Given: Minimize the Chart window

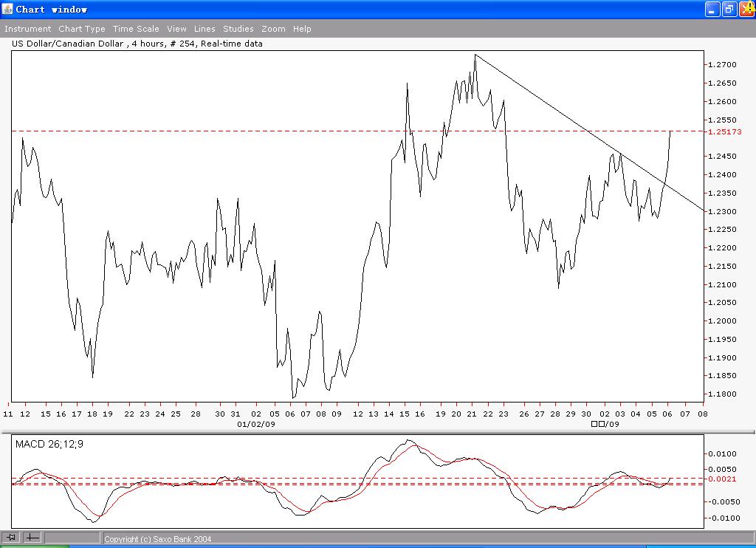Looking at the screenshot, I should 712,9.
